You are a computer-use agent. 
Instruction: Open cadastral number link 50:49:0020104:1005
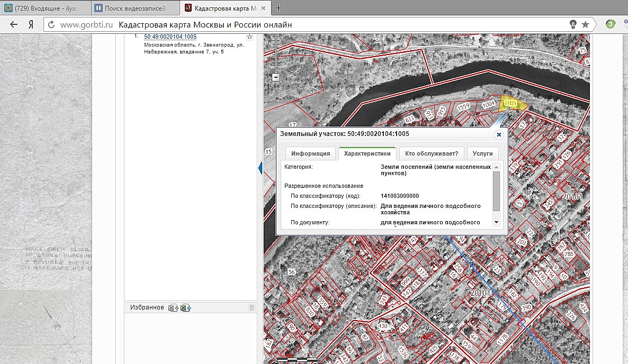pos(170,37)
